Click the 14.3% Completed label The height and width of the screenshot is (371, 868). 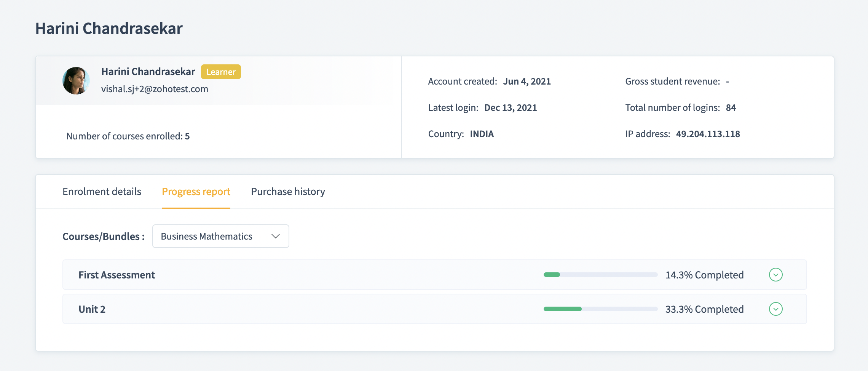pos(704,275)
